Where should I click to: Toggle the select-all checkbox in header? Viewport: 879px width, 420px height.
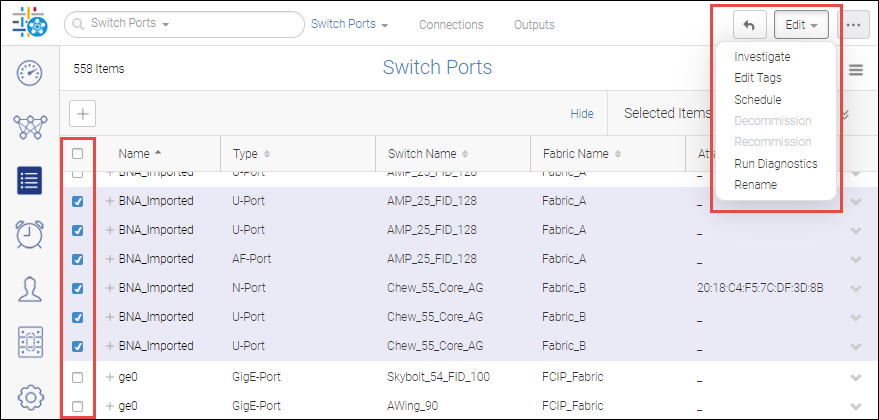point(78,154)
